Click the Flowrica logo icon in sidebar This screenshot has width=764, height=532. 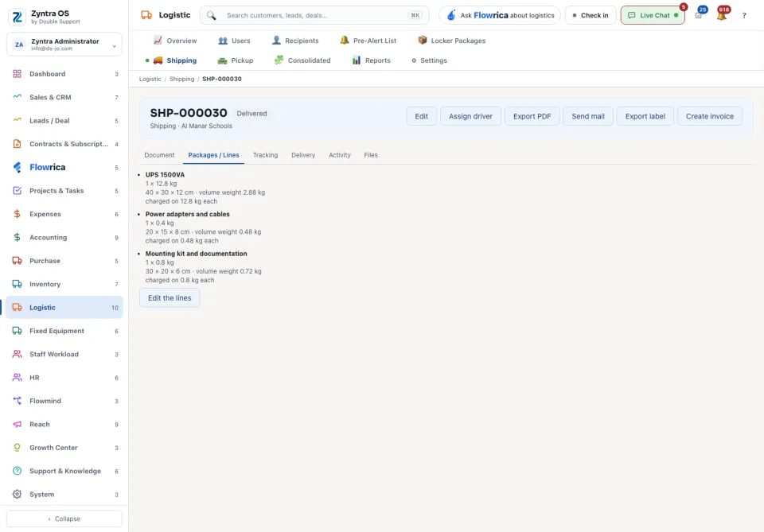[17, 168]
